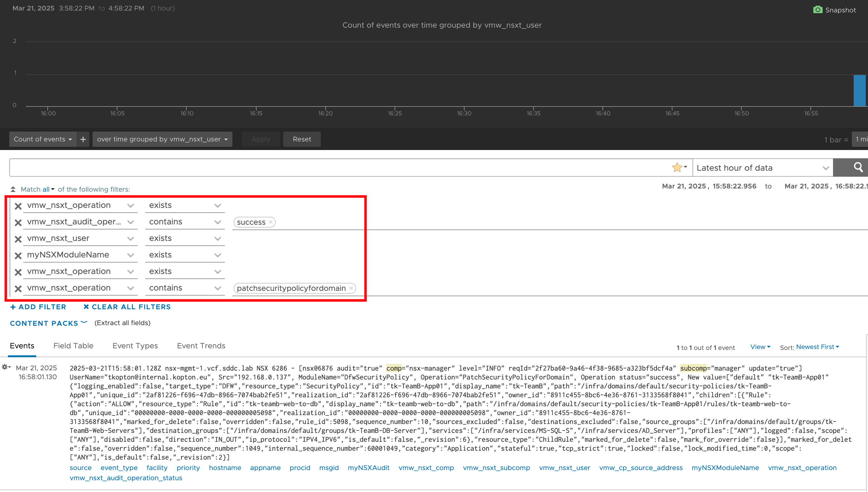Click the start timestamp 'Mar 21, 2025, 15:58:22.956'
This screenshot has height=492, width=868.
[x=709, y=186]
